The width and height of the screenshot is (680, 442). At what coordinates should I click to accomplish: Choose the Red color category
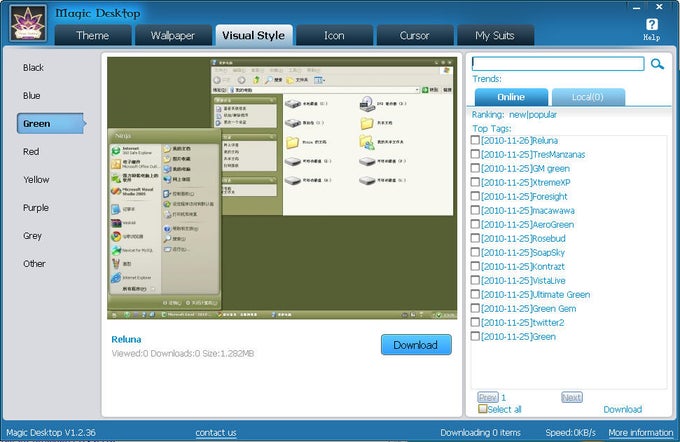31,151
